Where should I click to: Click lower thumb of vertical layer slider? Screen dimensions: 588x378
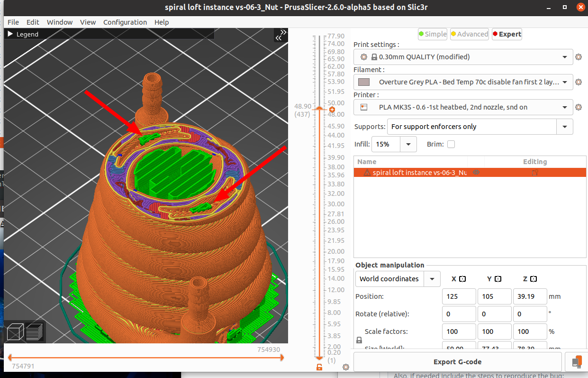point(319,358)
